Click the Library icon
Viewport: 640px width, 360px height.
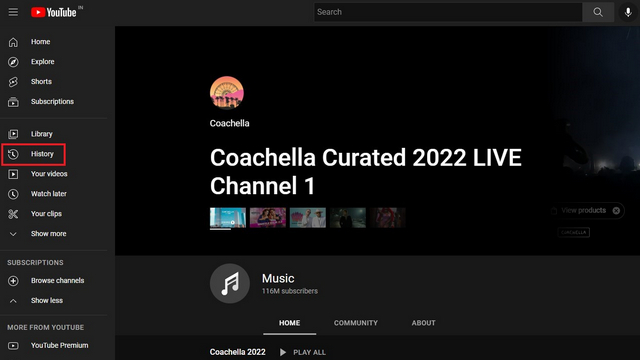13,134
